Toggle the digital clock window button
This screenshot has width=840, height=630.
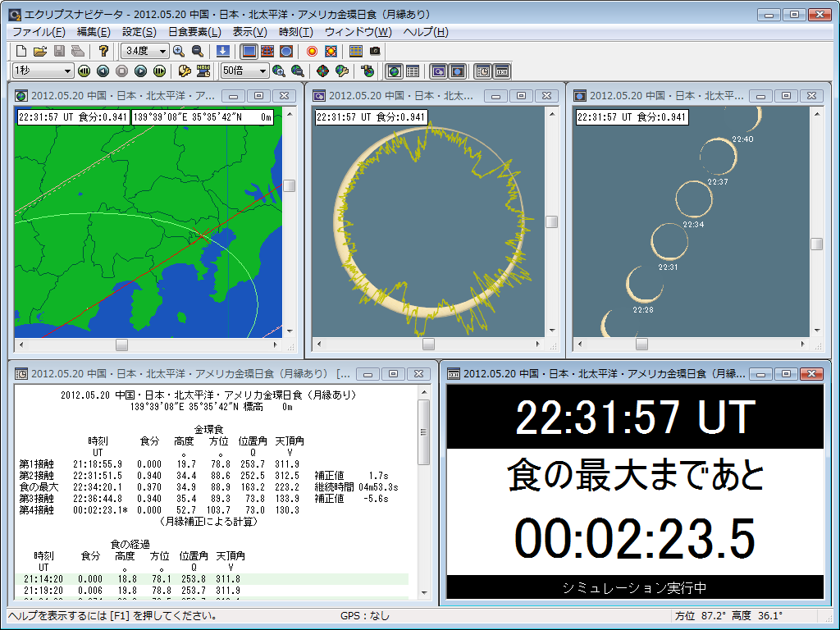coord(501,71)
